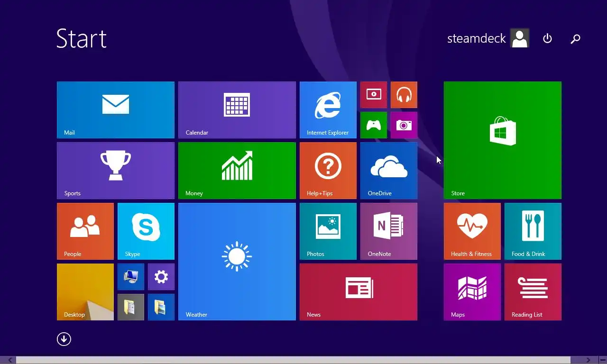Launch the Skype tile
607x364 pixels.
click(x=146, y=231)
